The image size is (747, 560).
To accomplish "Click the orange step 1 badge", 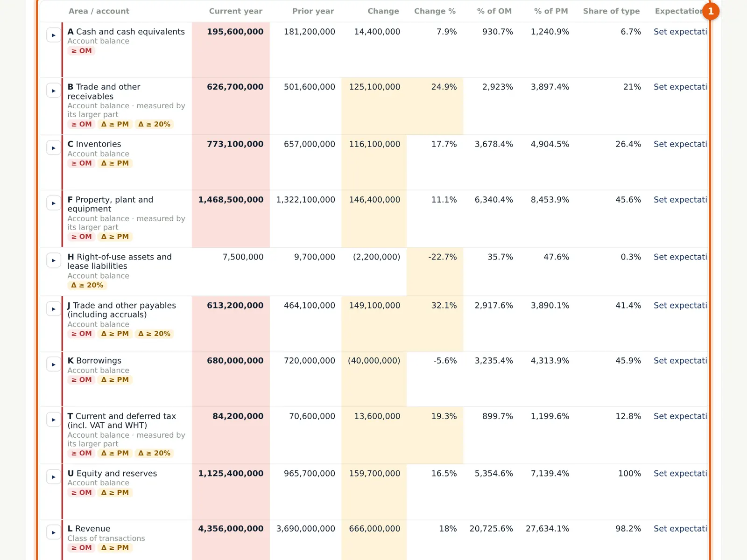I will (x=711, y=11).
